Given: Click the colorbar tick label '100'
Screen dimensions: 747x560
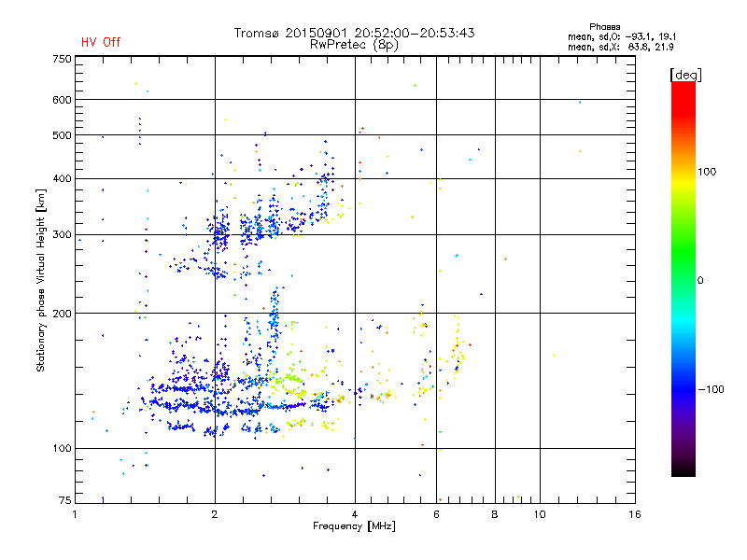Looking at the screenshot, I should (x=707, y=172).
